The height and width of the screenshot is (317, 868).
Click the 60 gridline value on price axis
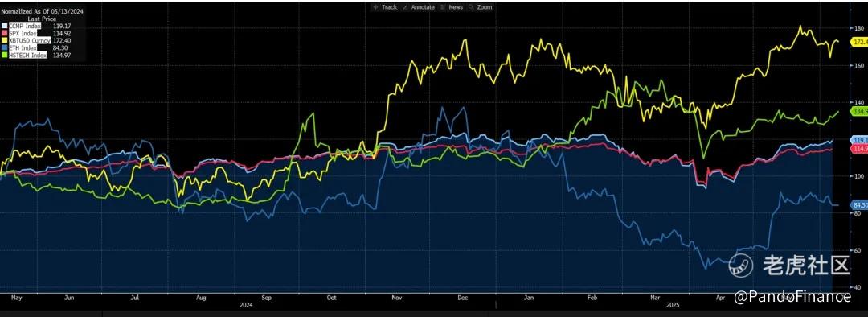[858, 250]
